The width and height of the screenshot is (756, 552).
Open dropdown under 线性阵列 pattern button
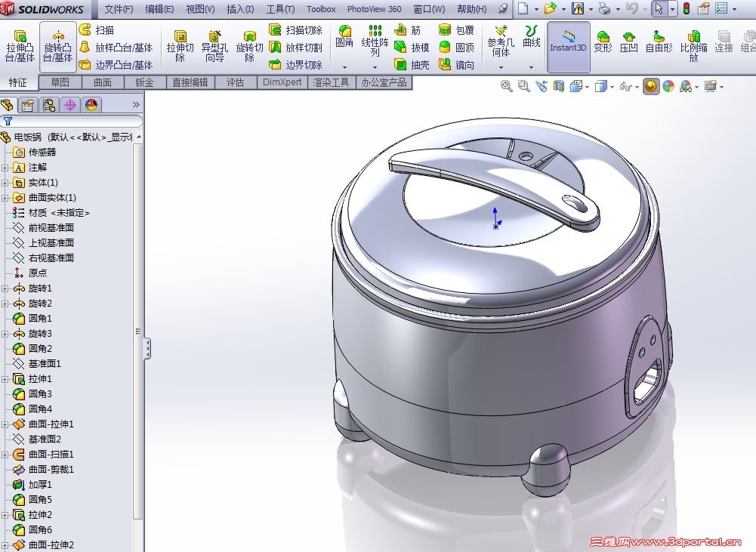point(375,67)
